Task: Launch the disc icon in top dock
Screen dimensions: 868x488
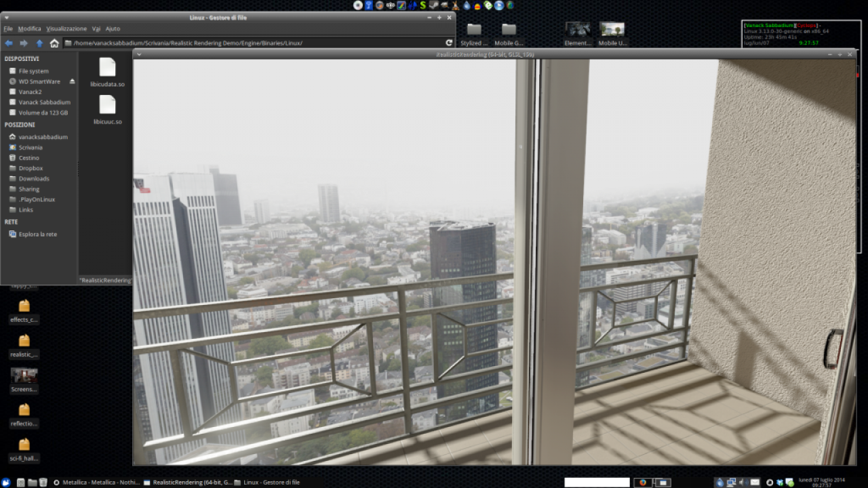Action: (x=358, y=5)
